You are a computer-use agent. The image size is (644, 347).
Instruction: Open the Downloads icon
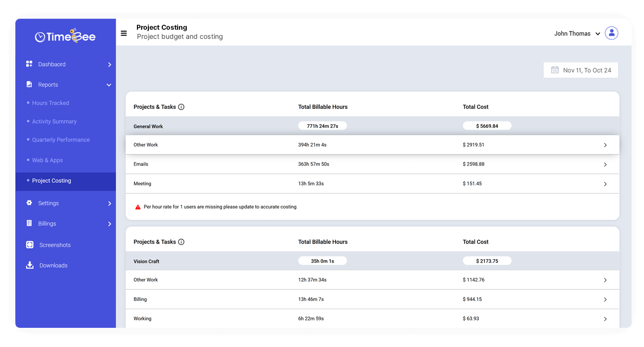(x=29, y=265)
